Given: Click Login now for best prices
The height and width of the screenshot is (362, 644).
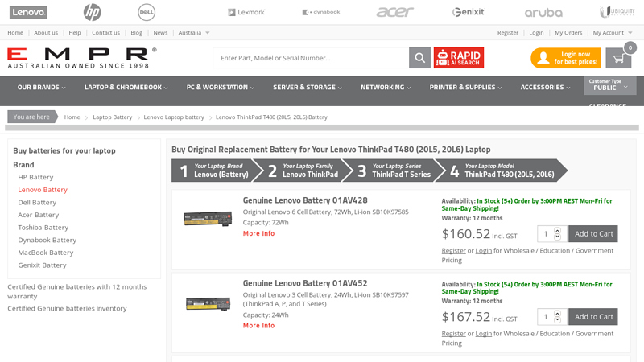Looking at the screenshot, I should (x=566, y=58).
